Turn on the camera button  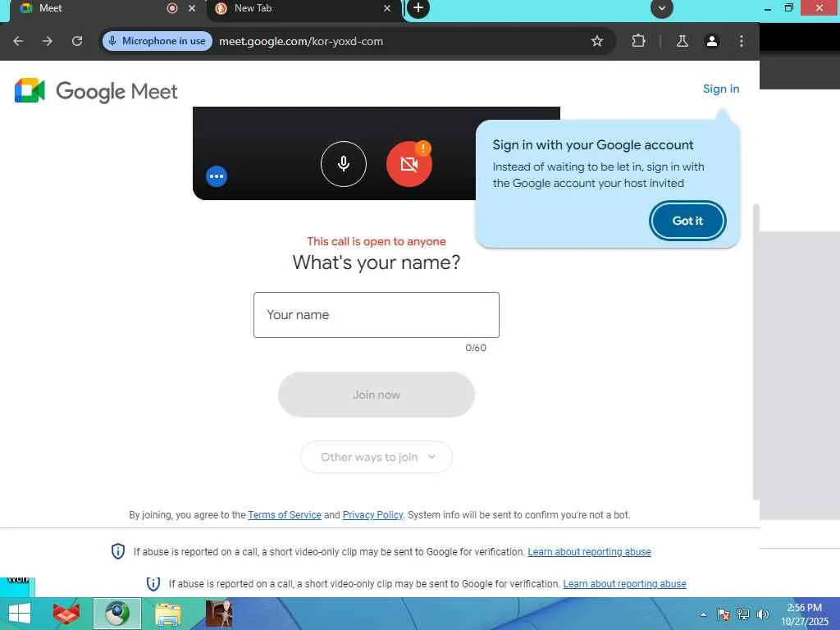409,164
